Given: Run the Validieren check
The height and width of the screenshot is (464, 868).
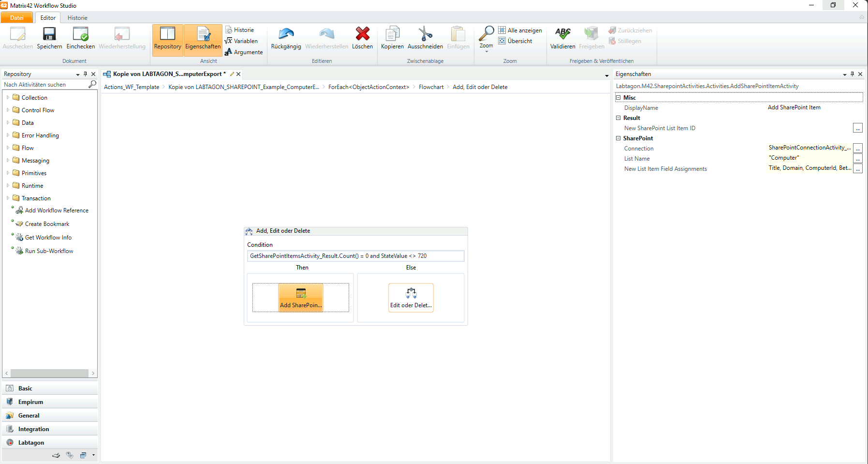Looking at the screenshot, I should [x=562, y=34].
